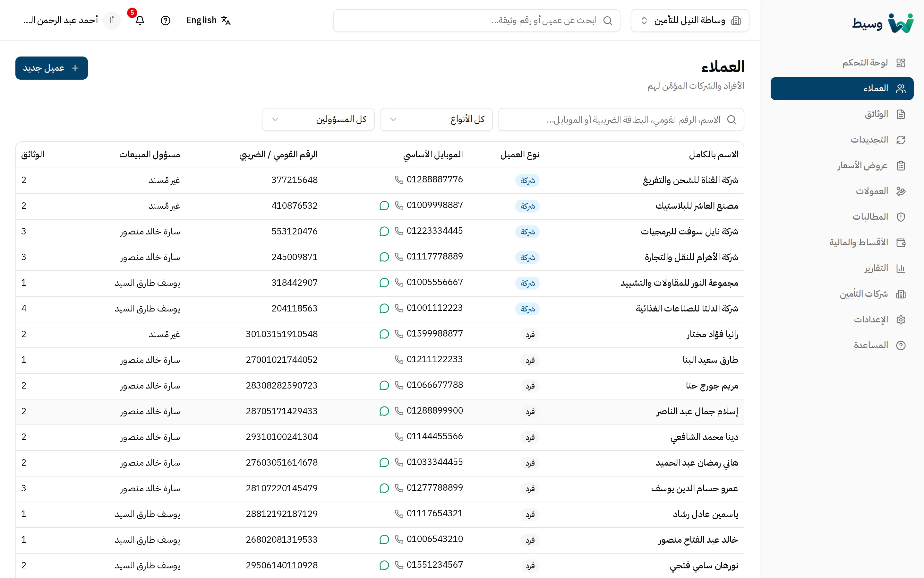Click WhatsApp icon for 01066677788
The height and width of the screenshot is (578, 924).
pyautogui.click(x=384, y=385)
